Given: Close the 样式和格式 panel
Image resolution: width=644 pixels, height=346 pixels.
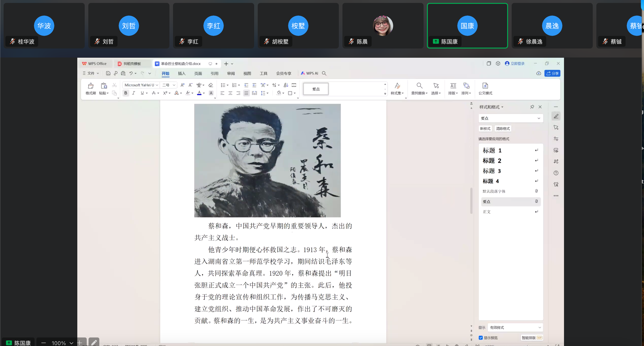Looking at the screenshot, I should click(x=540, y=107).
